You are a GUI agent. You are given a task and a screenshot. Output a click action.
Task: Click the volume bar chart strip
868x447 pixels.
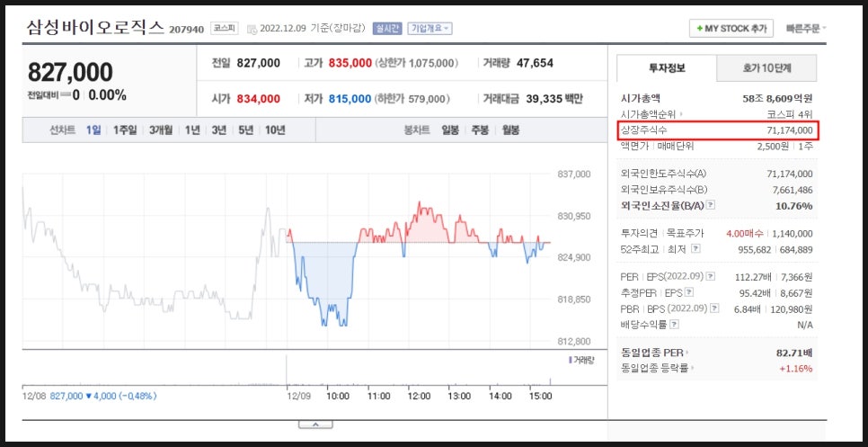coord(287,369)
